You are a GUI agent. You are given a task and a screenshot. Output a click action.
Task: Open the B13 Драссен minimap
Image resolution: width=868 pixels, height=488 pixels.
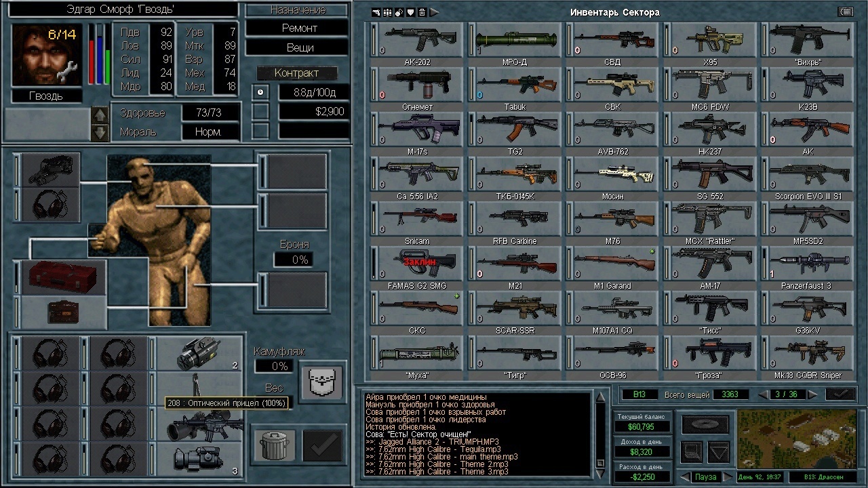795,439
